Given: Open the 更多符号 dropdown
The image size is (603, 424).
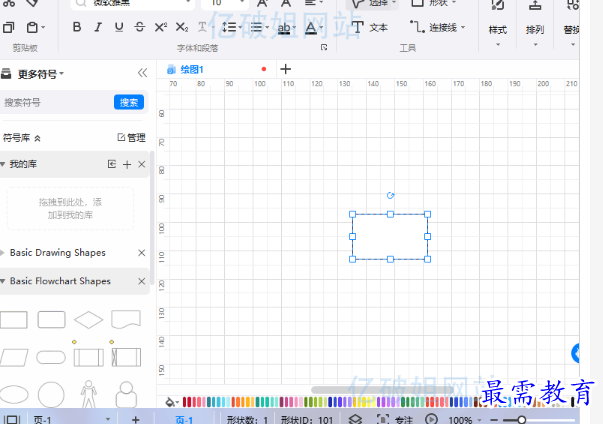Looking at the screenshot, I should (41, 74).
